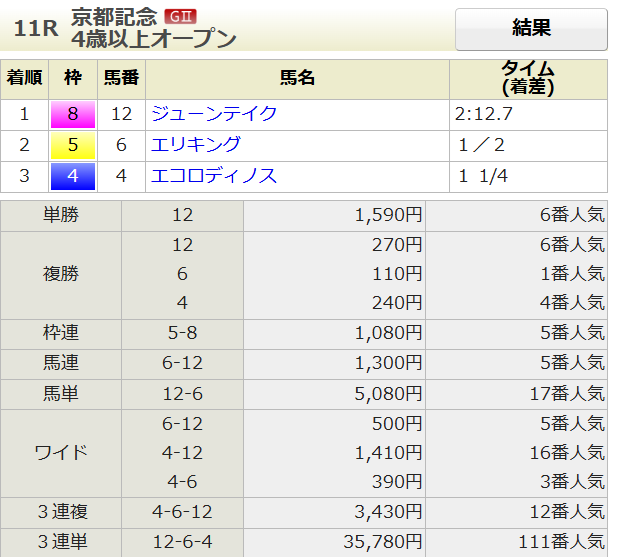Click the winning time 2:12.7
This screenshot has width=619, height=559.
[483, 114]
